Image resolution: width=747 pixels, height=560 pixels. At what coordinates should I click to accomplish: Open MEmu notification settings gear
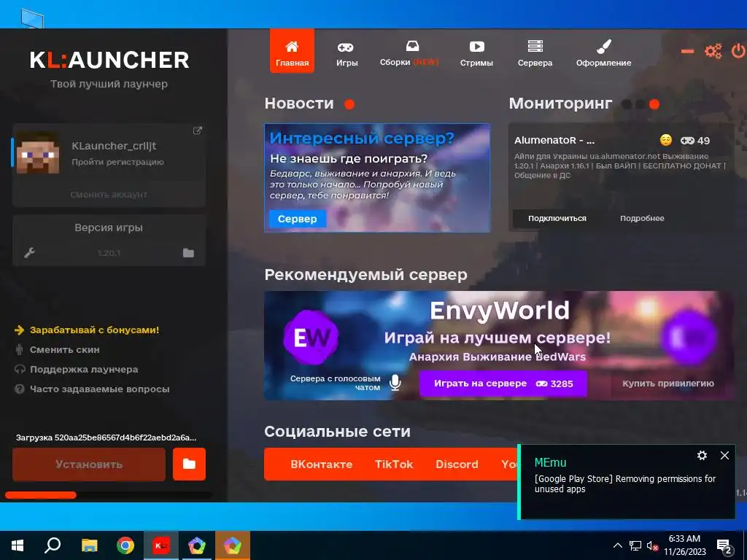point(702,455)
